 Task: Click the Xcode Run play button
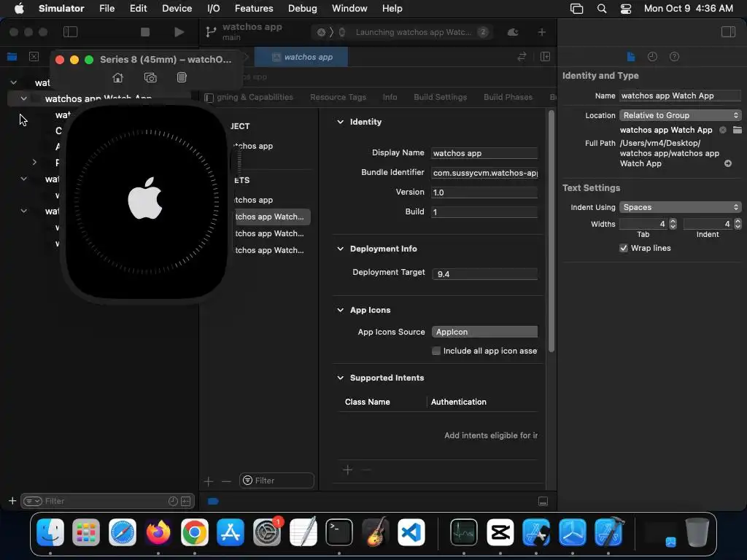(179, 32)
